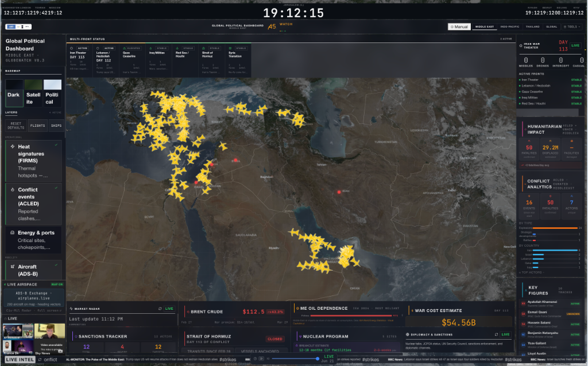This screenshot has height=366, width=588.
Task: Switch to the Indo-Pacific tab
Action: tap(510, 26)
